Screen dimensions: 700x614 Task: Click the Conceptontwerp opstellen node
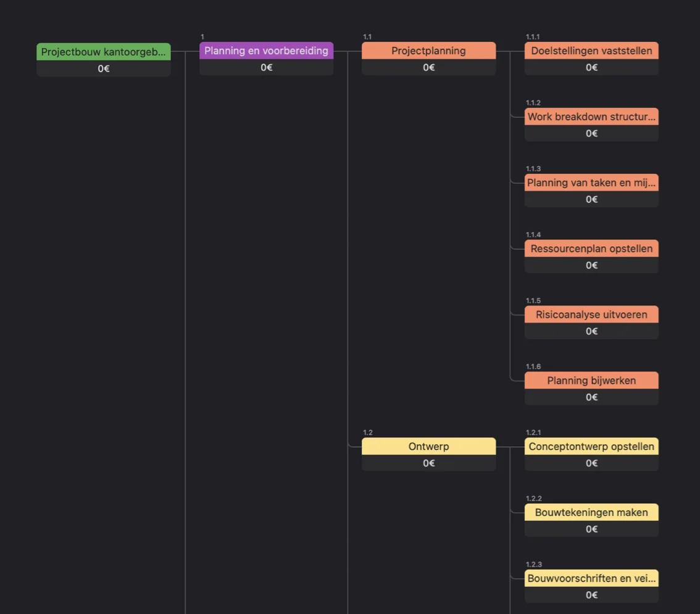click(591, 446)
